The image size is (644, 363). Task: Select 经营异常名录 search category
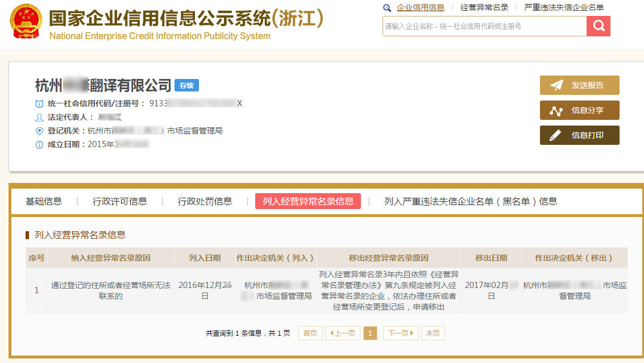[x=484, y=7]
